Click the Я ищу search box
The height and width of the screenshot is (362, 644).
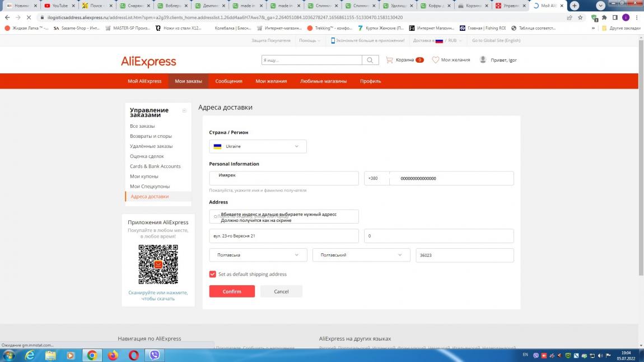pyautogui.click(x=311, y=60)
